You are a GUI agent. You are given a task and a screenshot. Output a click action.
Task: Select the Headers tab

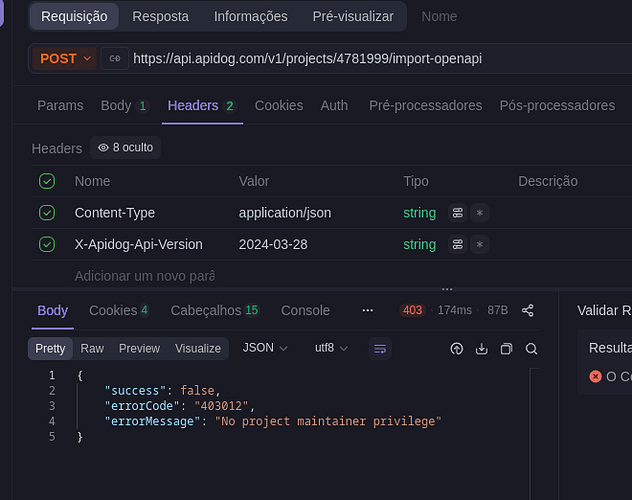coord(202,106)
